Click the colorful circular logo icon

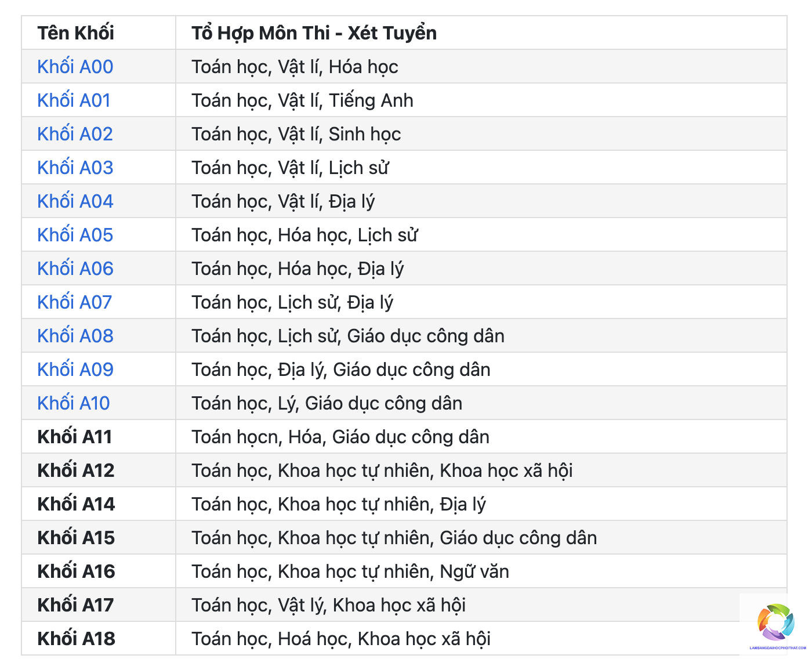tap(775, 622)
